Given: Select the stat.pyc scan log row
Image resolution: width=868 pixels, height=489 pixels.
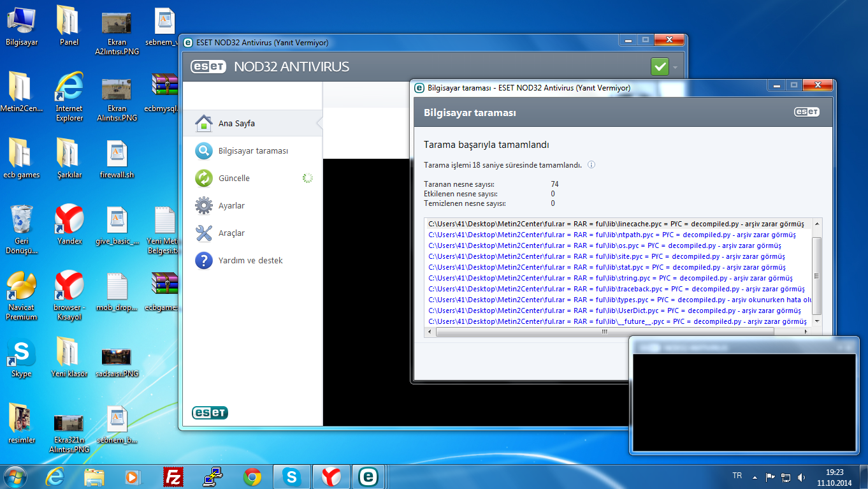Looking at the screenshot, I should (618, 267).
